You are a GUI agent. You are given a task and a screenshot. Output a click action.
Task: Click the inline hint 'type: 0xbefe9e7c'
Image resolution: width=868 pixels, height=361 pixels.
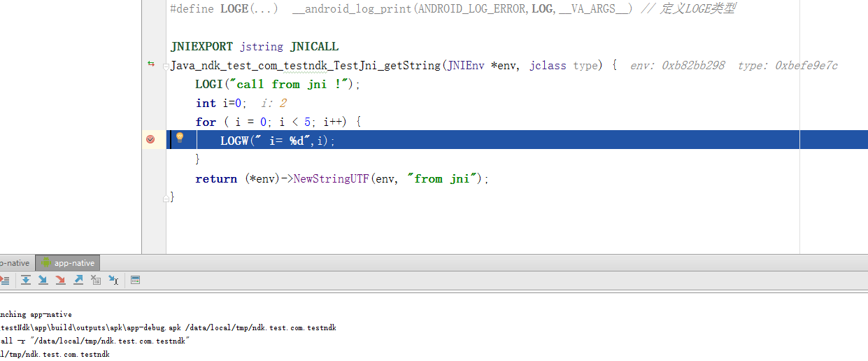point(788,66)
